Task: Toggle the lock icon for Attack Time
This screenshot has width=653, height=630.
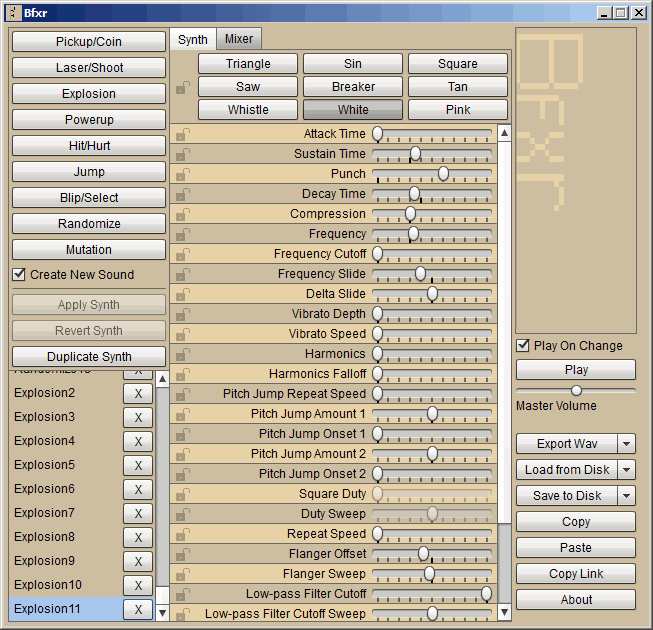Action: [x=182, y=134]
